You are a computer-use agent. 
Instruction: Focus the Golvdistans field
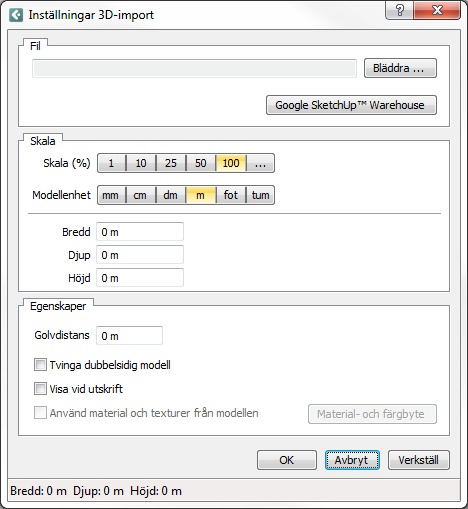click(130, 336)
